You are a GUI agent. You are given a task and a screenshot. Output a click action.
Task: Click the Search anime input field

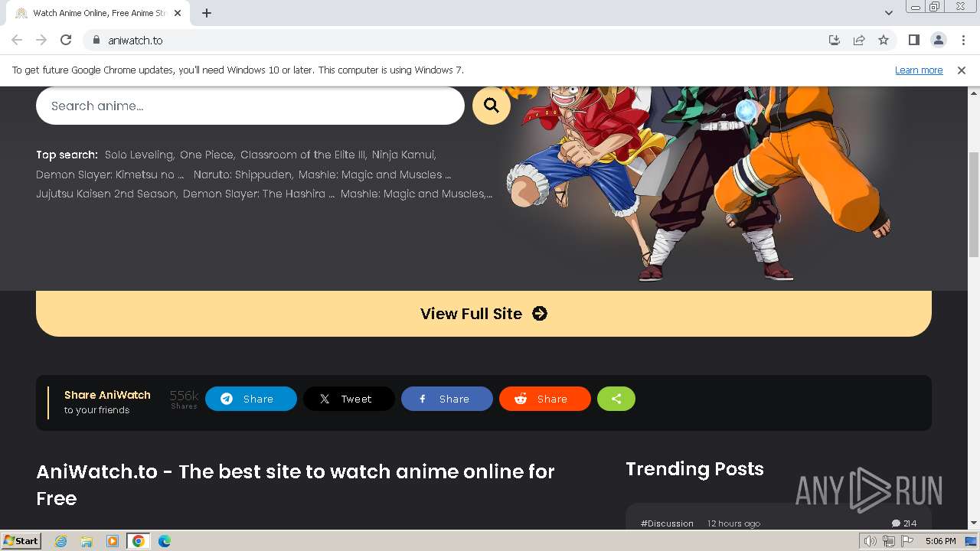pos(250,106)
